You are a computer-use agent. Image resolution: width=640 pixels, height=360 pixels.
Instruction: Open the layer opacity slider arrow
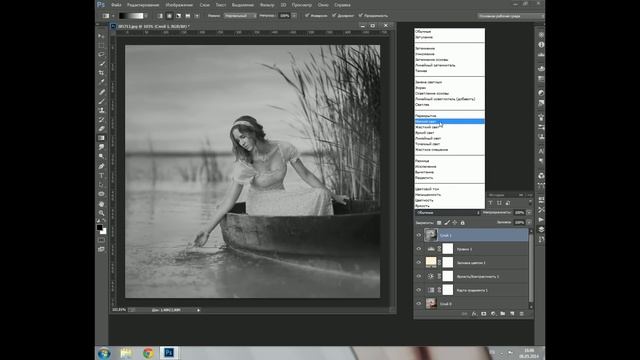(x=529, y=213)
